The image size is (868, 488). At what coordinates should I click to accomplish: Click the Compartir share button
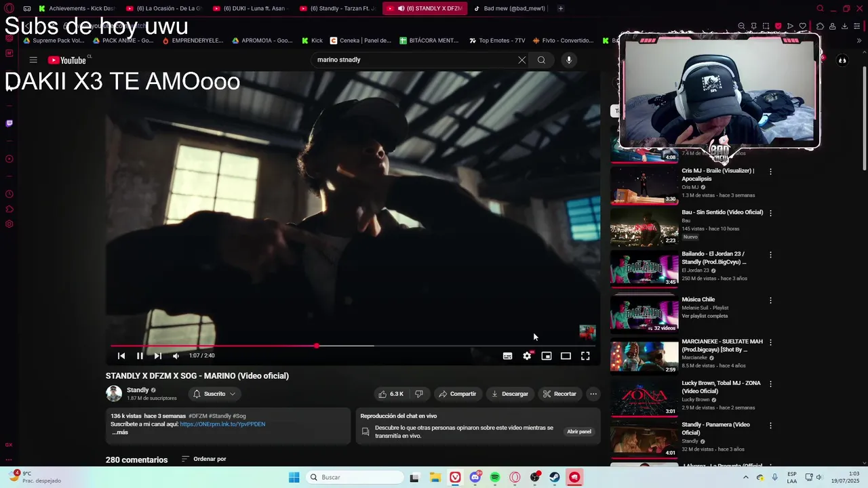[x=457, y=394]
